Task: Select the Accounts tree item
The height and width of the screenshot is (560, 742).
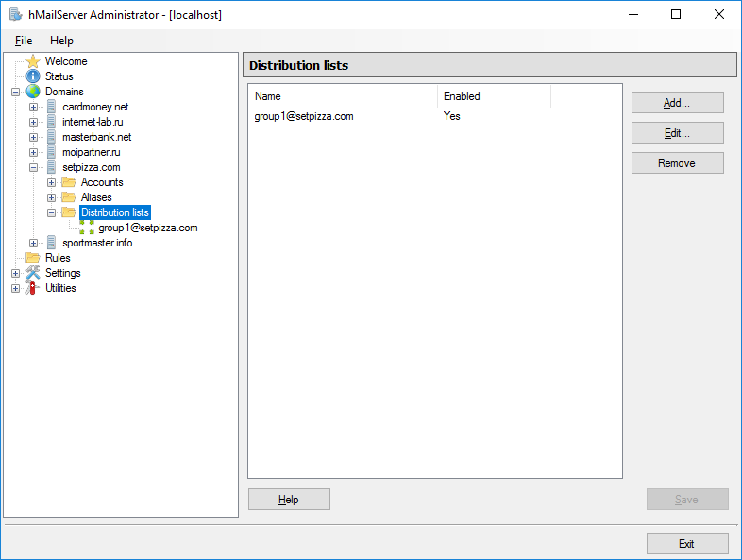Action: (x=102, y=182)
